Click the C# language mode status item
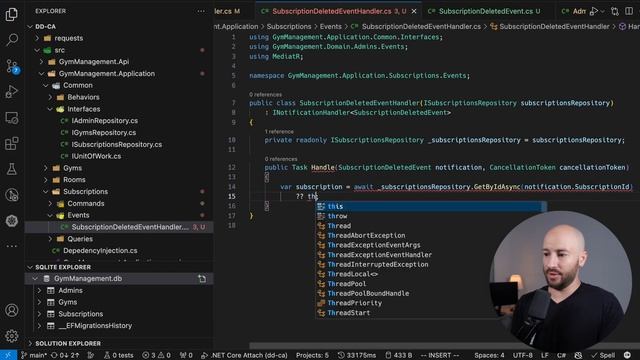The height and width of the screenshot is (360, 640). coord(561,355)
